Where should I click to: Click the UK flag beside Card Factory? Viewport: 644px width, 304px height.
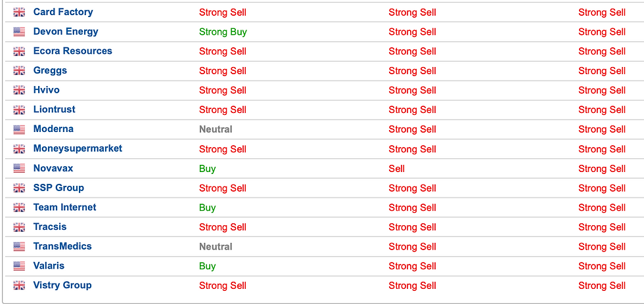pos(19,12)
